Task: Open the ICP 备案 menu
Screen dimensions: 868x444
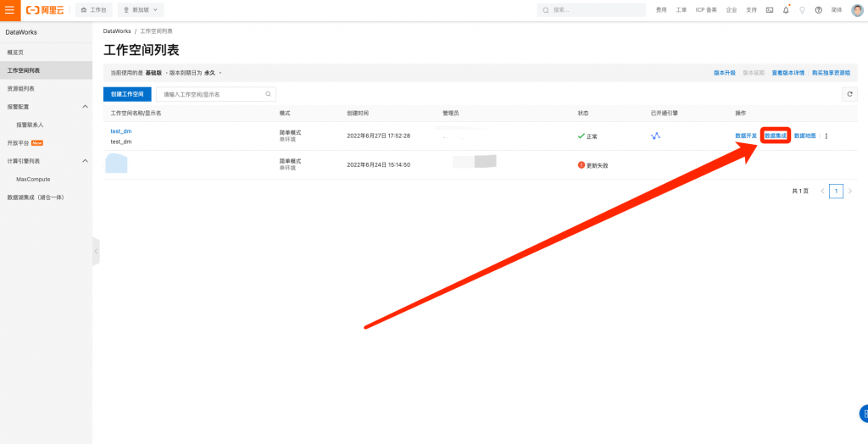Action: [706, 10]
